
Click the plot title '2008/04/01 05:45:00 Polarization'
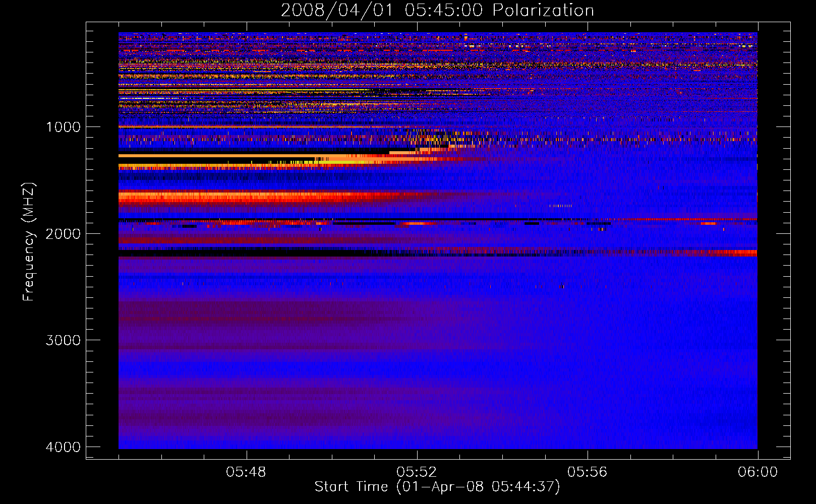(x=437, y=11)
